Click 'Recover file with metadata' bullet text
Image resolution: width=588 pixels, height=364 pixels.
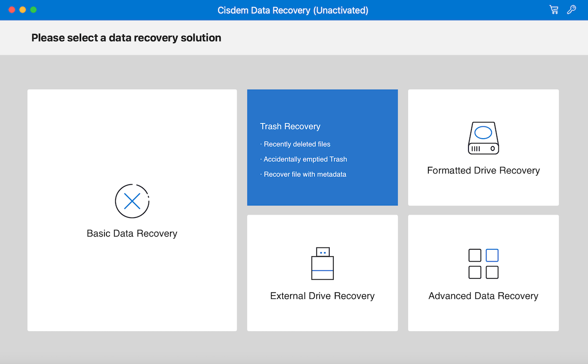click(x=305, y=174)
